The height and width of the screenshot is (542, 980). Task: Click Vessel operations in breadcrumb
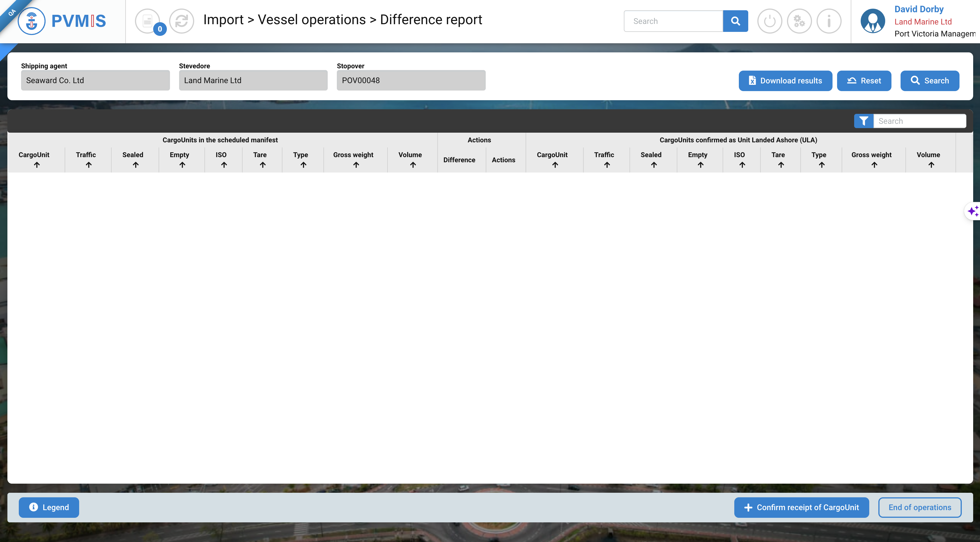tap(311, 19)
